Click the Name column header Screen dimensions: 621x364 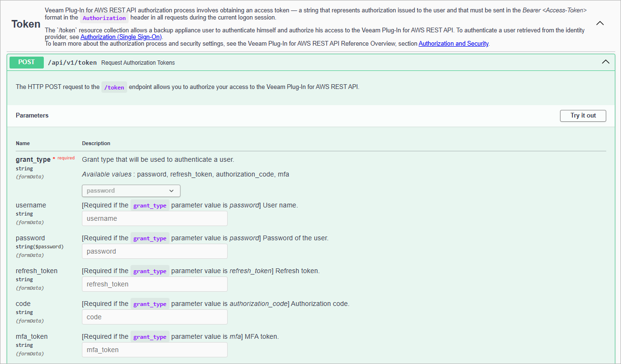(23, 143)
